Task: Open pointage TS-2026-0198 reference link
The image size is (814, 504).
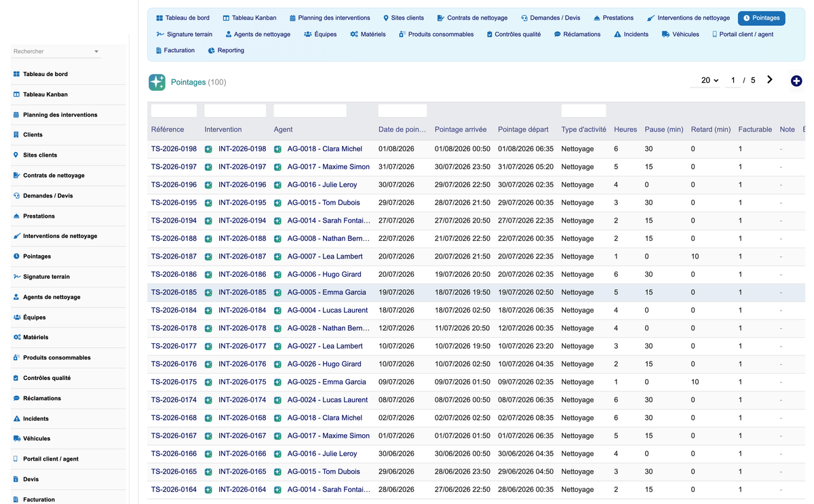Action: (174, 149)
